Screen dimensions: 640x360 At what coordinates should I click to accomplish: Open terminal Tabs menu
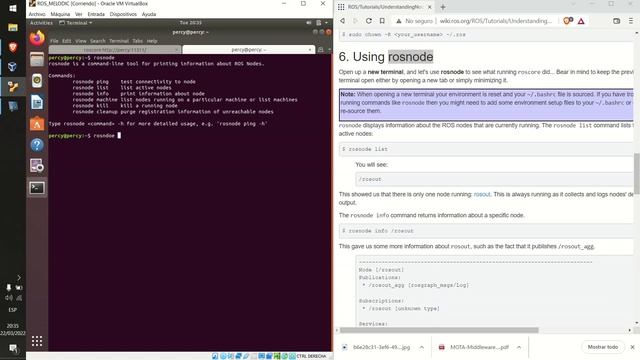[138, 41]
